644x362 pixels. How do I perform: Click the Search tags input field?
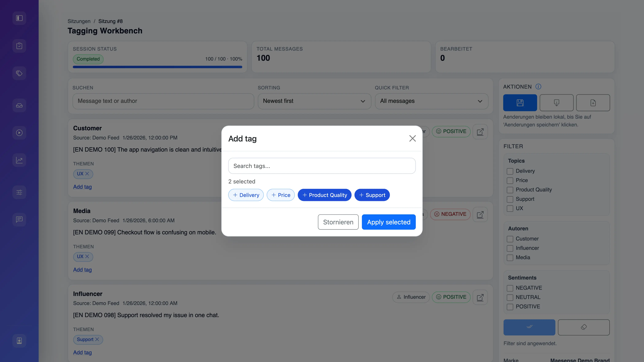pyautogui.click(x=322, y=166)
